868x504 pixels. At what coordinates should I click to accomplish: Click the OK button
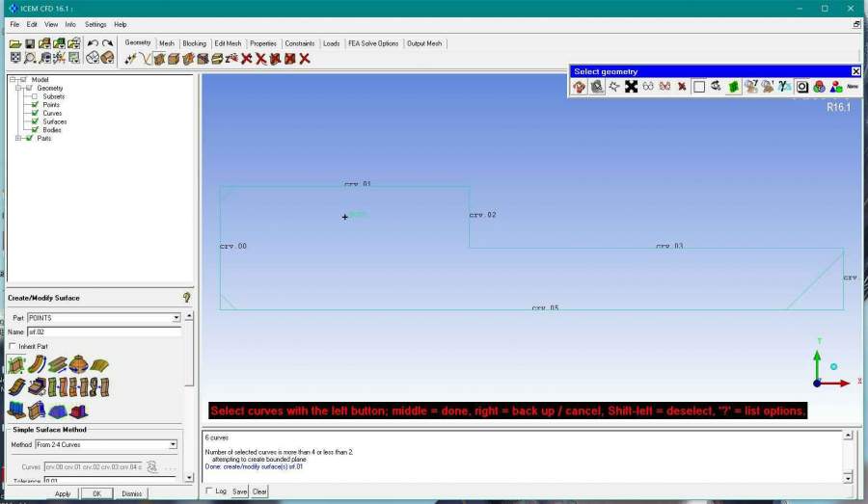[x=96, y=493]
